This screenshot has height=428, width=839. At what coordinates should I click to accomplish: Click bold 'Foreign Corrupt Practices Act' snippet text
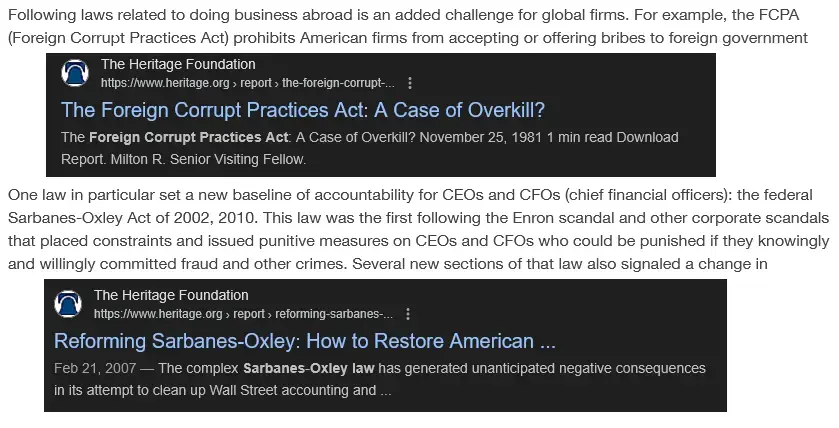188,137
